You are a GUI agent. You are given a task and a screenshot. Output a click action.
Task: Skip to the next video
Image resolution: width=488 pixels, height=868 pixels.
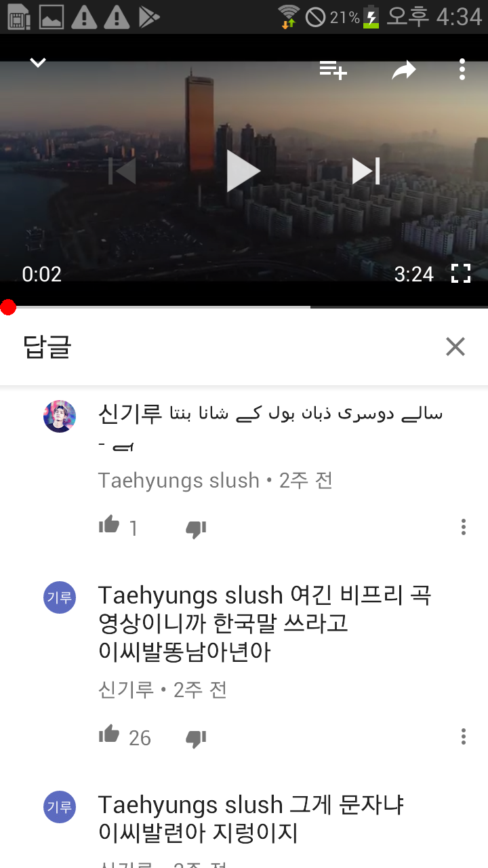pyautogui.click(x=366, y=171)
